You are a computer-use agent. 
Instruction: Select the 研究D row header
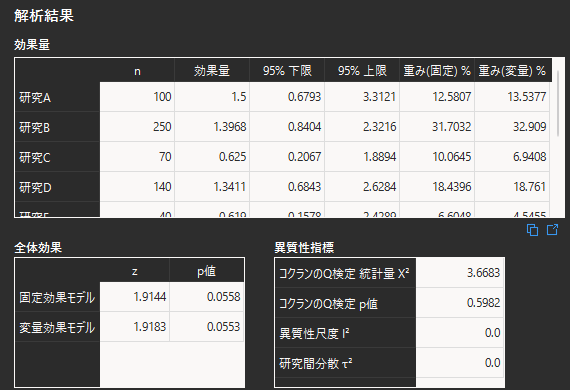[x=57, y=187]
